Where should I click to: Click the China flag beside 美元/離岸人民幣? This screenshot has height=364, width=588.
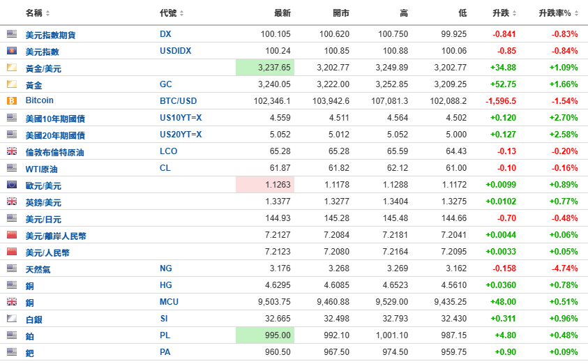[x=12, y=235]
